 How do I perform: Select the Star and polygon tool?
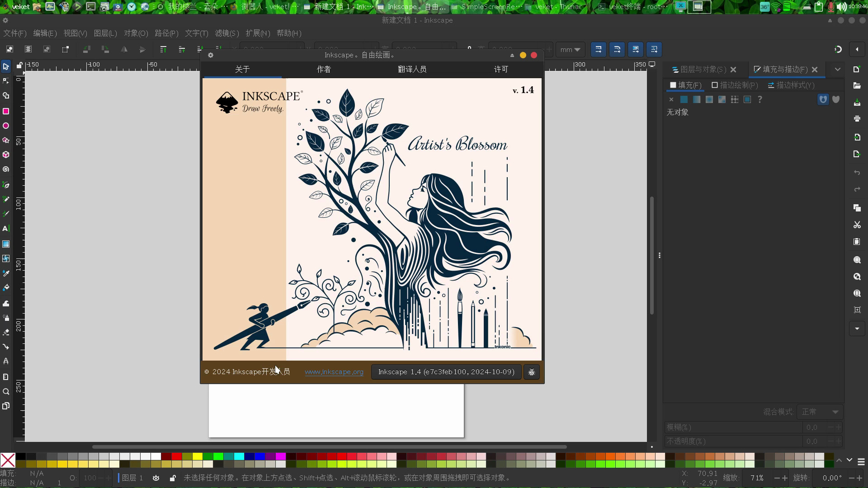pos(6,141)
